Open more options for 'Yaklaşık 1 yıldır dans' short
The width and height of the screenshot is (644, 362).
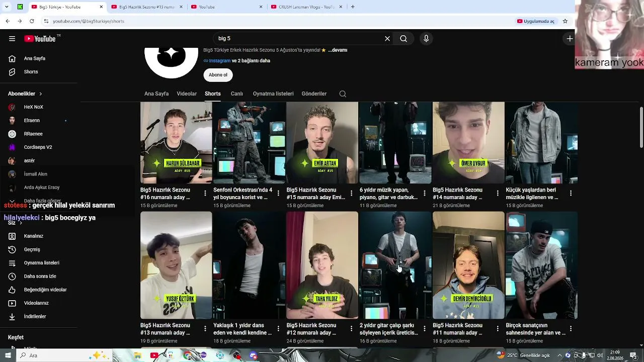coord(278,329)
